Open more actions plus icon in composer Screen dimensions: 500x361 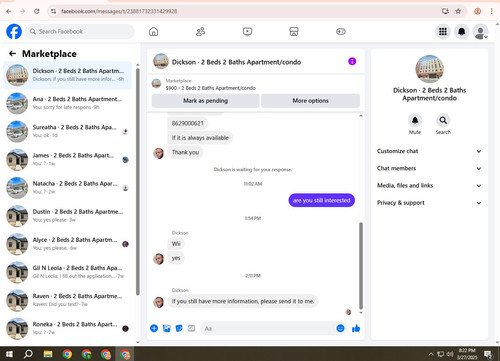pos(154,328)
